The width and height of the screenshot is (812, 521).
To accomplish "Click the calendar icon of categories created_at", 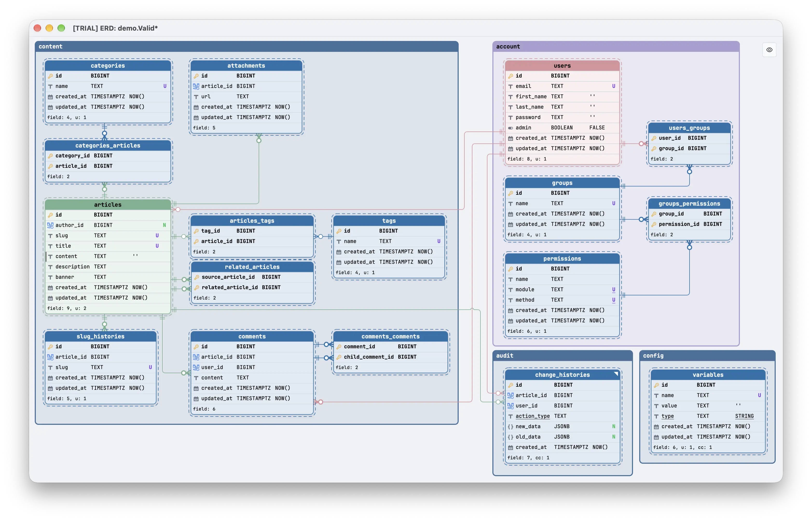I will pos(50,97).
